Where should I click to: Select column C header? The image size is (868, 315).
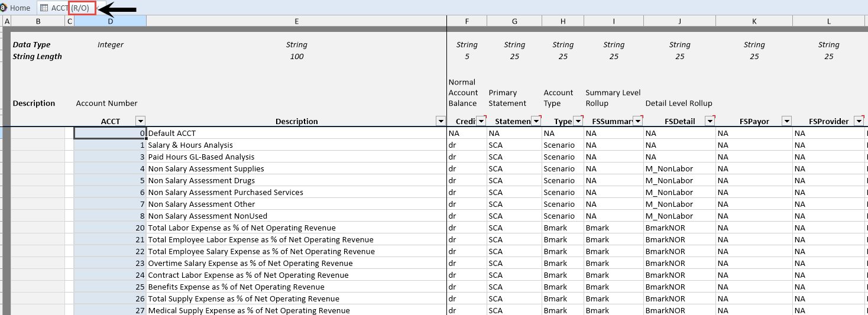[70, 21]
